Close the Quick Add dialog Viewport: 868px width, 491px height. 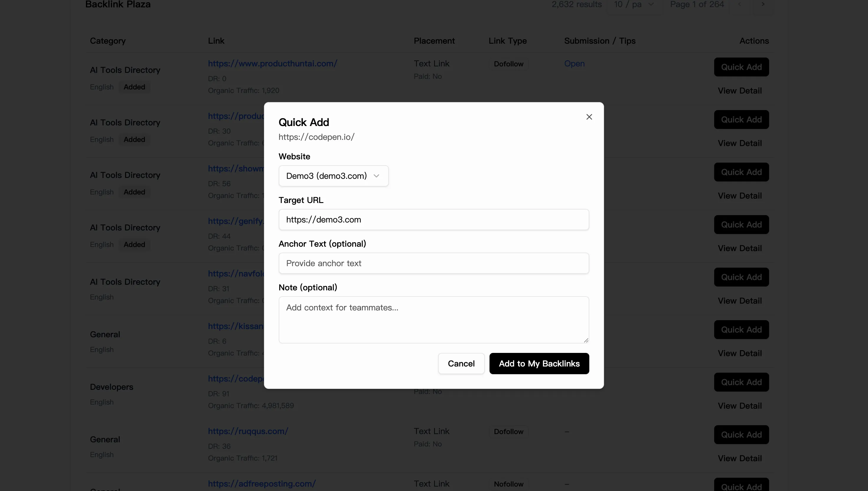pyautogui.click(x=589, y=117)
